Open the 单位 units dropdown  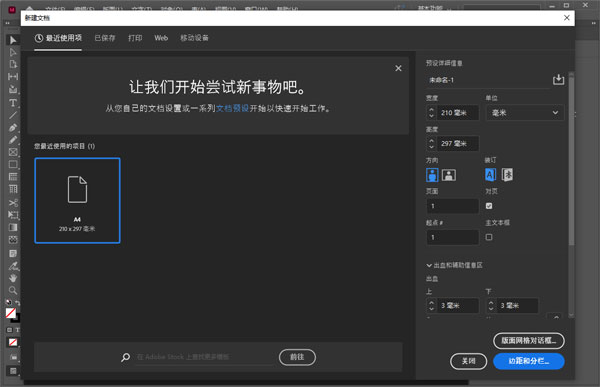525,113
